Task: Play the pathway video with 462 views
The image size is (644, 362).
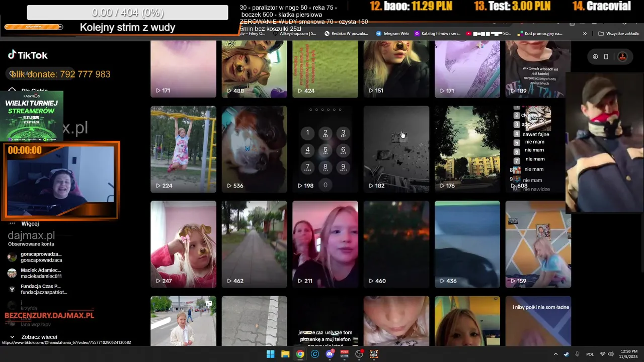Action: (x=254, y=244)
